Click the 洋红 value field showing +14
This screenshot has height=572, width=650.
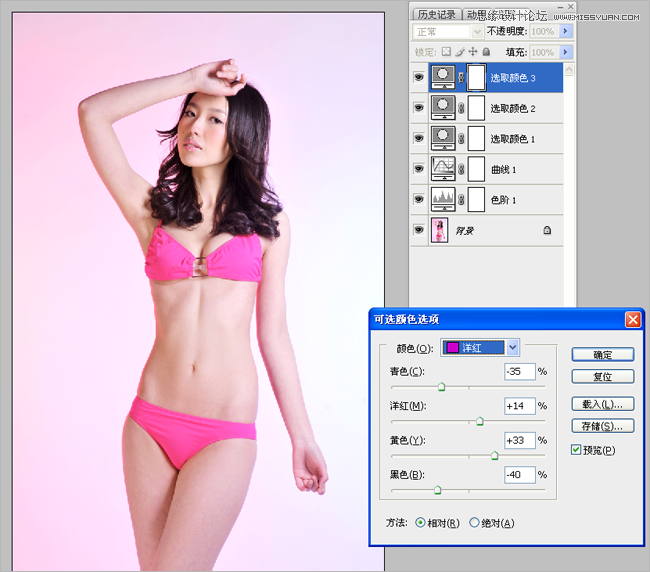520,406
